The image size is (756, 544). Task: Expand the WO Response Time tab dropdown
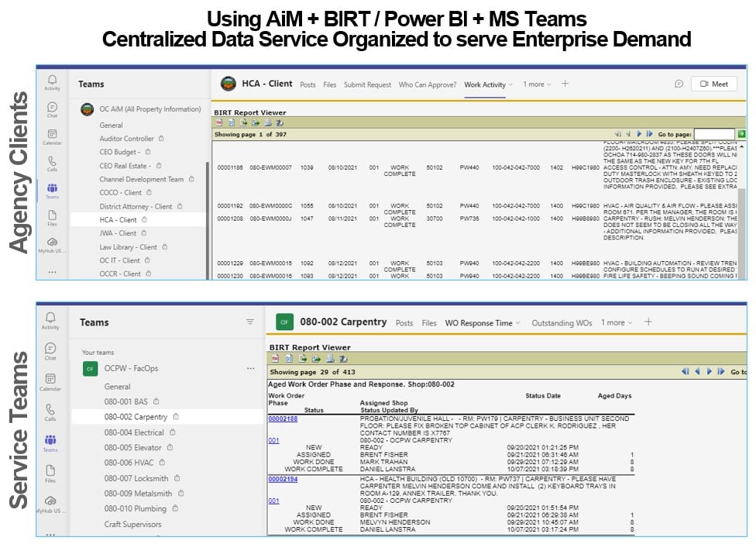518,323
